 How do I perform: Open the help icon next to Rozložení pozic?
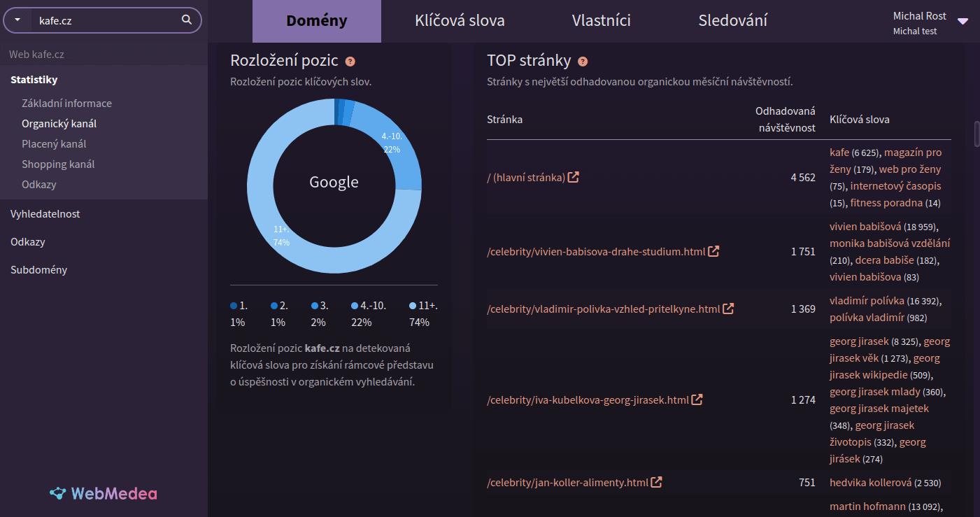point(350,62)
